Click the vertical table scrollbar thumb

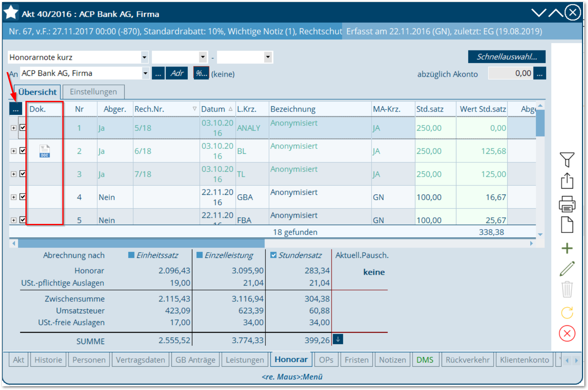pos(540,123)
